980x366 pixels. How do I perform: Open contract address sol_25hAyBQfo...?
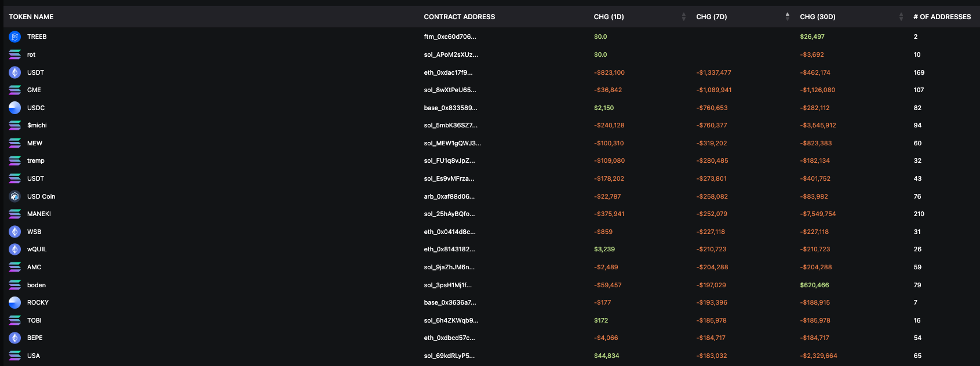[x=449, y=214]
